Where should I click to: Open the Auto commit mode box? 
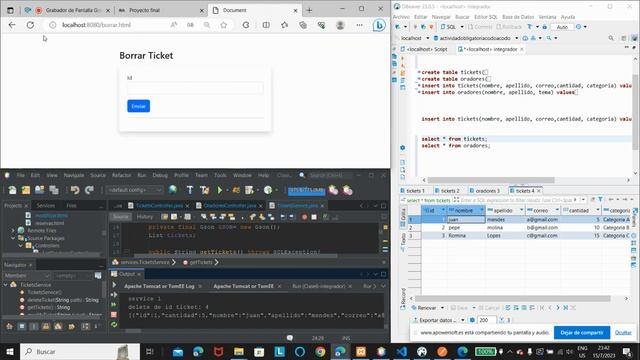(x=562, y=27)
